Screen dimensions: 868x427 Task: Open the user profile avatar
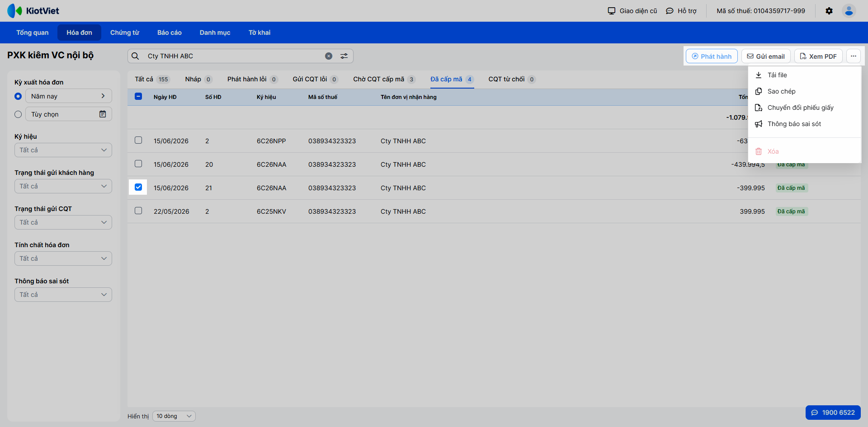pyautogui.click(x=849, y=11)
